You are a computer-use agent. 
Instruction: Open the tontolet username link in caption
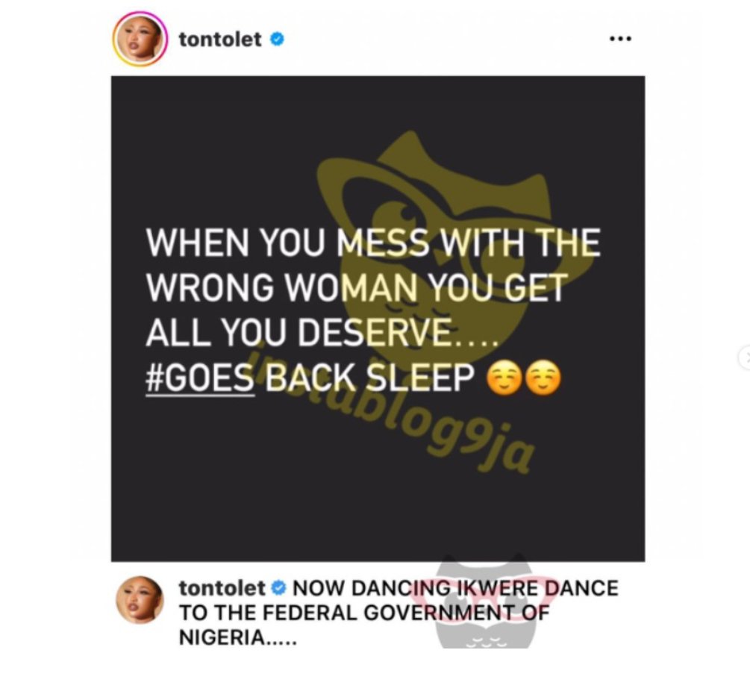coord(222,587)
